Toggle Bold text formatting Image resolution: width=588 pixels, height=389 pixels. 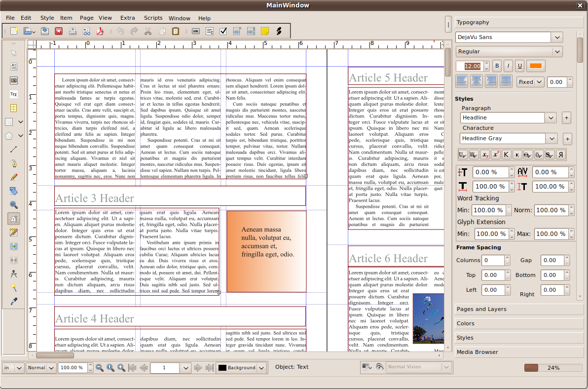pyautogui.click(x=497, y=66)
